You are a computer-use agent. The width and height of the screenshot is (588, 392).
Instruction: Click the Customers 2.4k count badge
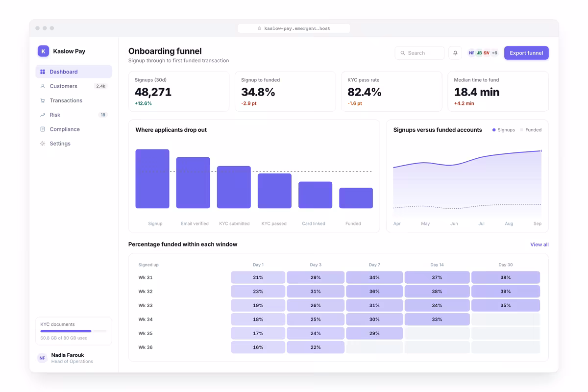[100, 86]
